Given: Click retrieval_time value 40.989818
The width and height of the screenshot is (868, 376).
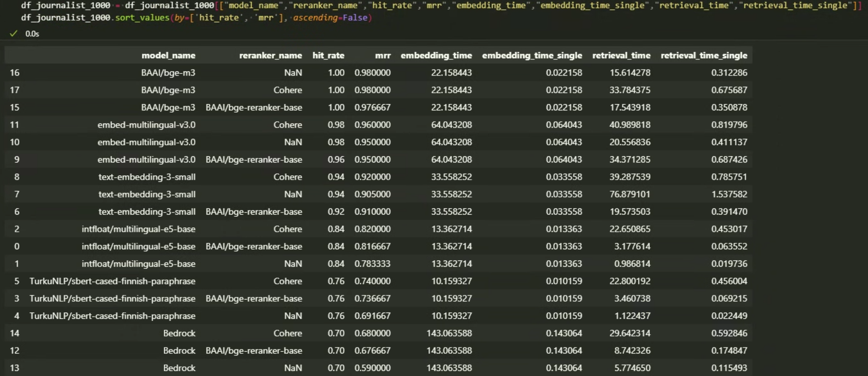Looking at the screenshot, I should pos(630,125).
